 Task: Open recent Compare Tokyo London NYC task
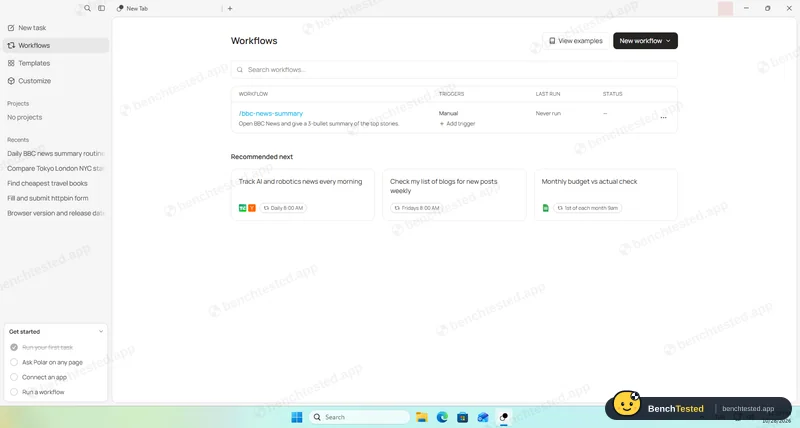56,168
